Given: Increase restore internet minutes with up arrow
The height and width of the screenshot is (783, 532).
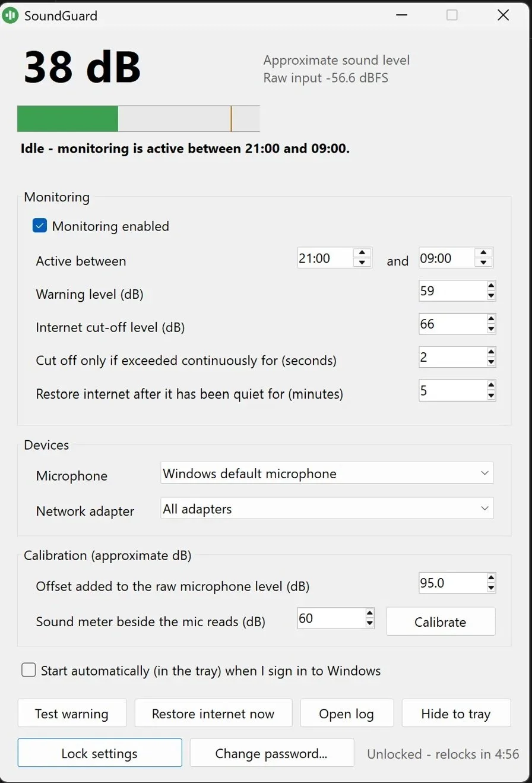Looking at the screenshot, I should 491,386.
